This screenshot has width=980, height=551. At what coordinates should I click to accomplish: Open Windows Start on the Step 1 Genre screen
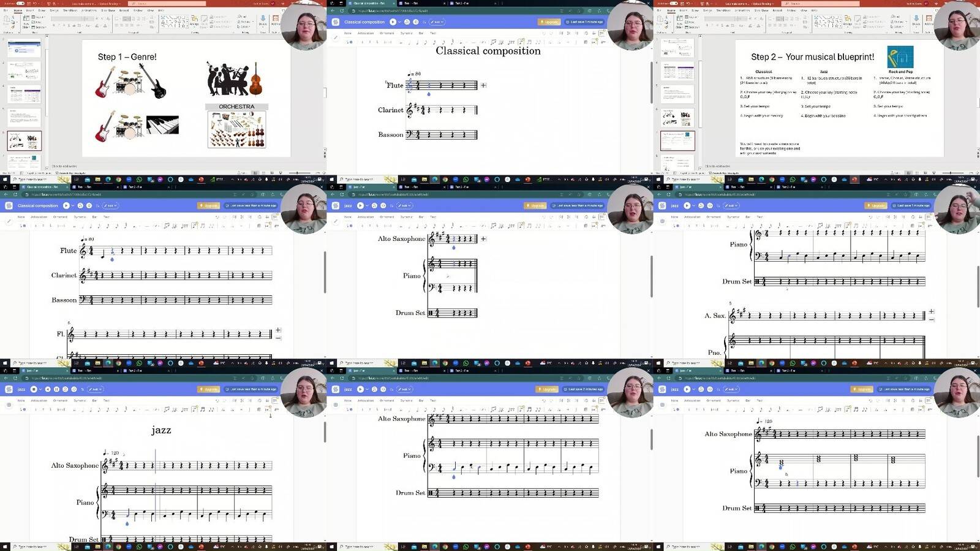tap(5, 180)
